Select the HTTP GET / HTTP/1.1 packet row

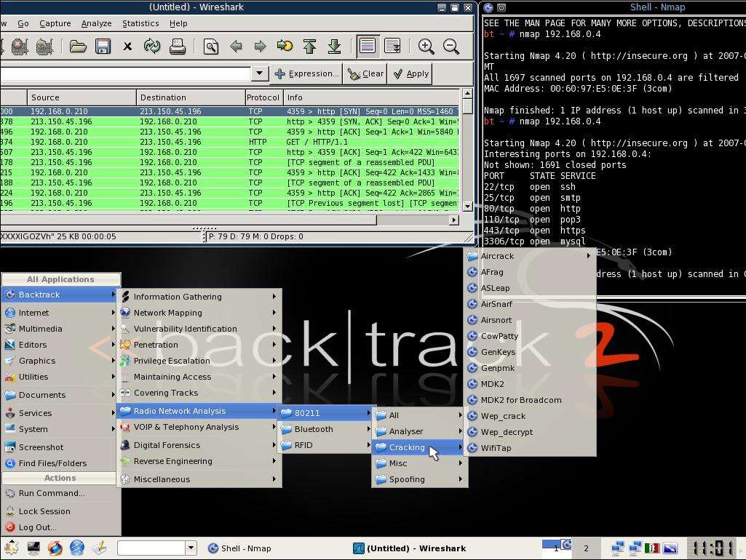(x=229, y=142)
